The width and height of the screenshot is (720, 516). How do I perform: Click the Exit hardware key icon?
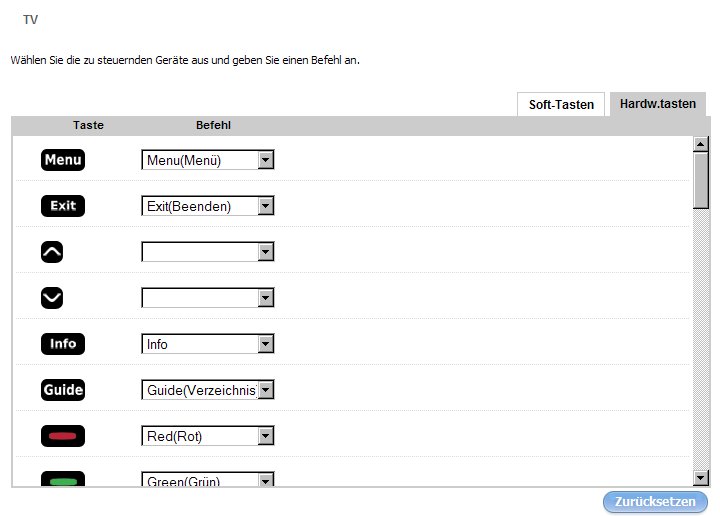63,206
